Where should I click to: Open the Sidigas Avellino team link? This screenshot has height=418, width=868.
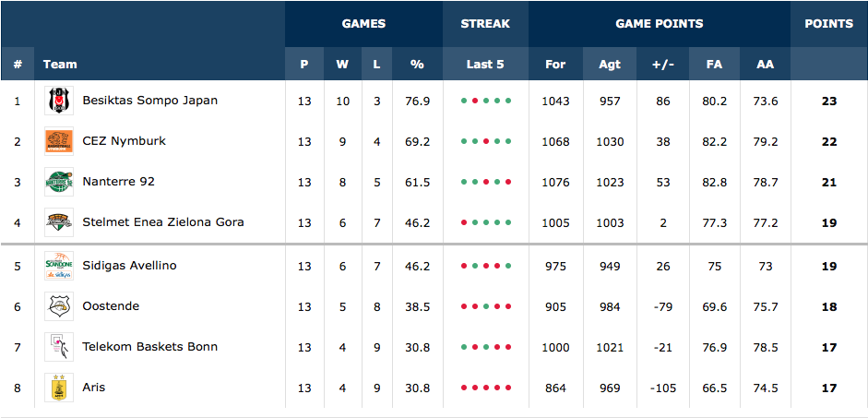point(129,266)
